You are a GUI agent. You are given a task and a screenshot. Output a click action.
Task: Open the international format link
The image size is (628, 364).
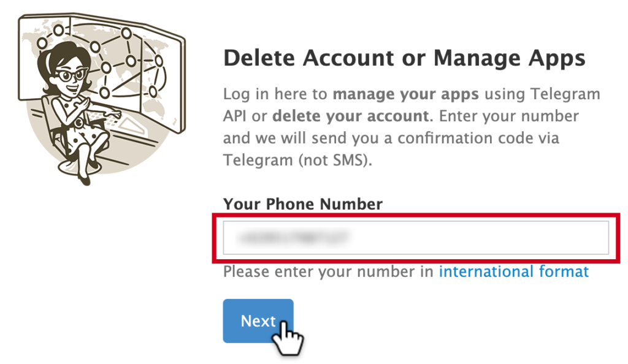tap(514, 271)
